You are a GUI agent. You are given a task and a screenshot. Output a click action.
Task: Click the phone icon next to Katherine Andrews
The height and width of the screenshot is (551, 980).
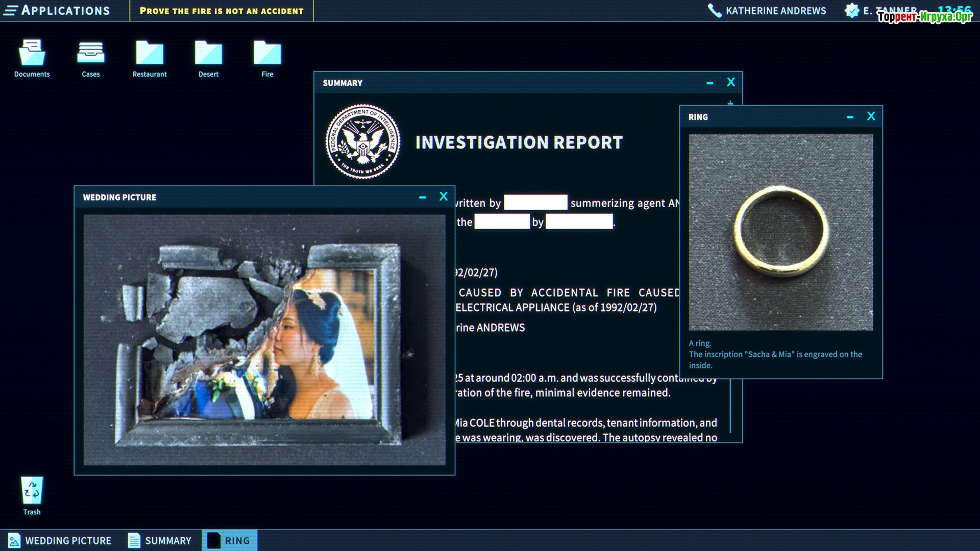click(x=715, y=11)
